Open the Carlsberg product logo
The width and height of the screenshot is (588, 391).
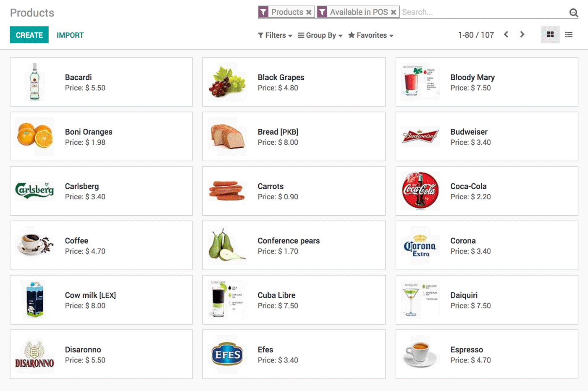(x=35, y=190)
